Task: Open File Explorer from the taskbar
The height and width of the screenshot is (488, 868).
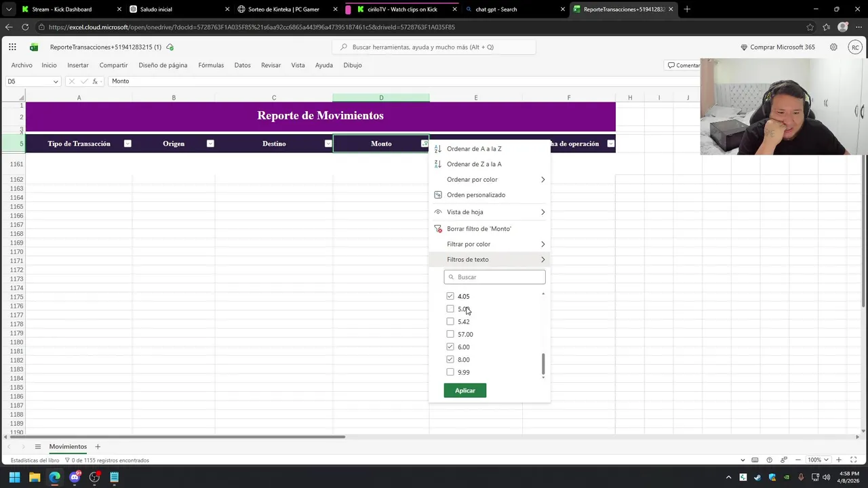Action: click(35, 477)
